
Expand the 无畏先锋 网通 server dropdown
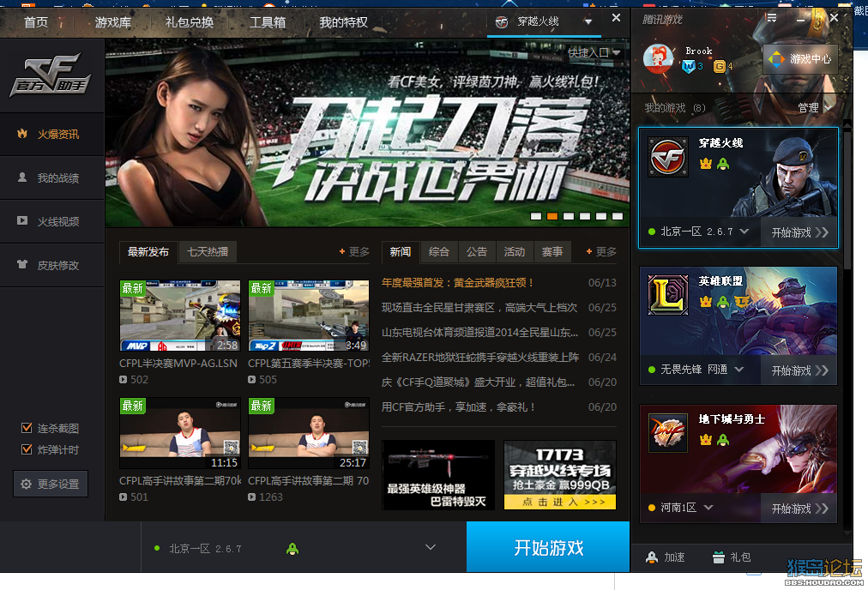tap(739, 369)
